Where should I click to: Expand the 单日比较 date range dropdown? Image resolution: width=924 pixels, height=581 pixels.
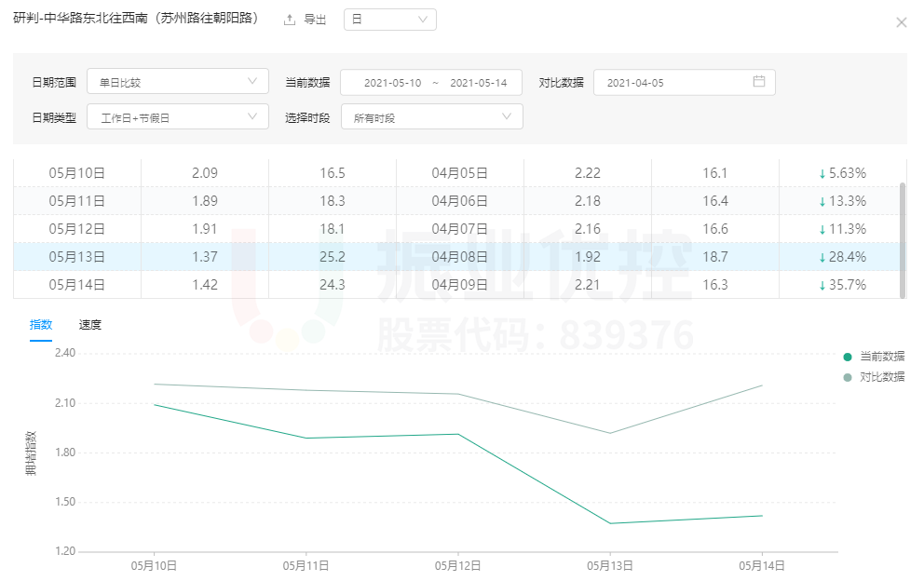point(177,82)
